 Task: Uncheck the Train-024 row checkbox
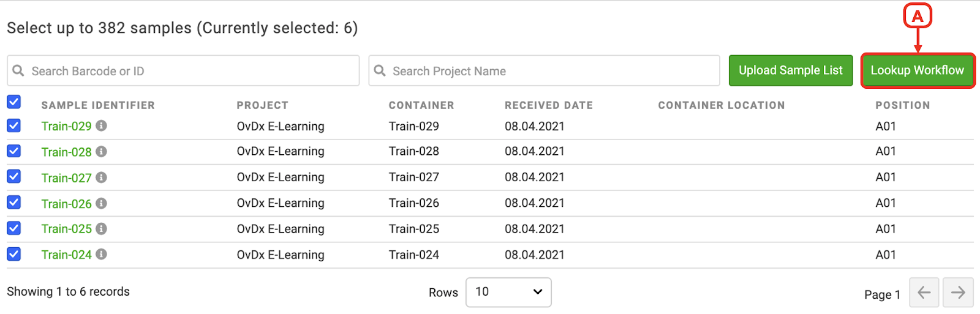(x=14, y=253)
